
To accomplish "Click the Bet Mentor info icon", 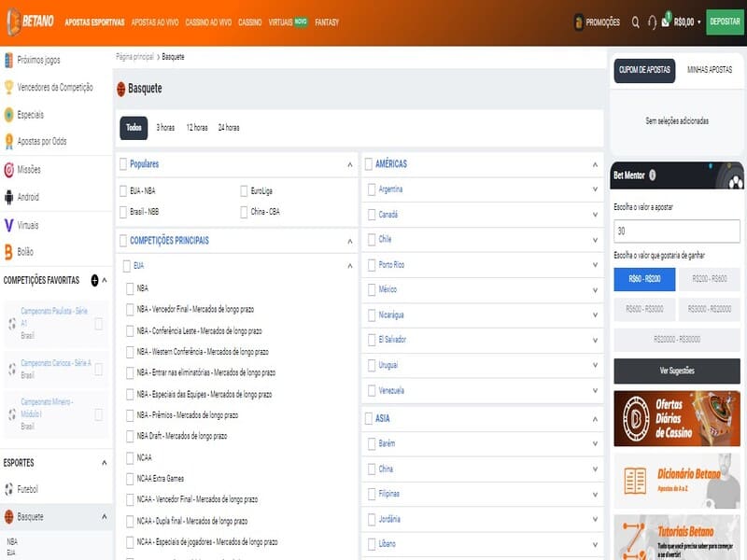I will point(652,175).
